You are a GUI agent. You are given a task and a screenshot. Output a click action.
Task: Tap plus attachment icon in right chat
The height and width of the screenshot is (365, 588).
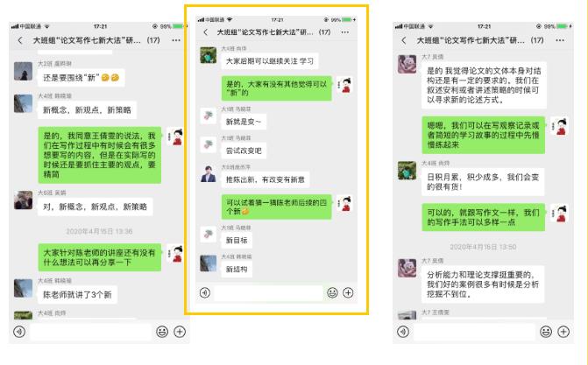tap(563, 332)
